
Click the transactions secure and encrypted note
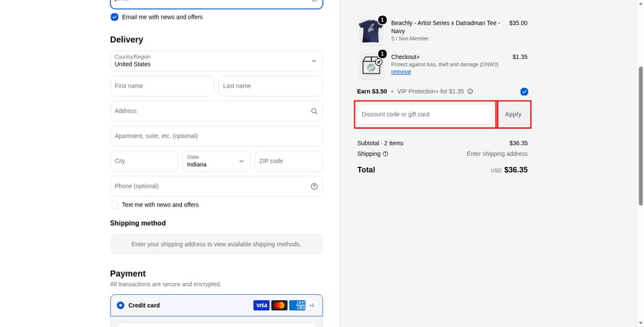(166, 284)
